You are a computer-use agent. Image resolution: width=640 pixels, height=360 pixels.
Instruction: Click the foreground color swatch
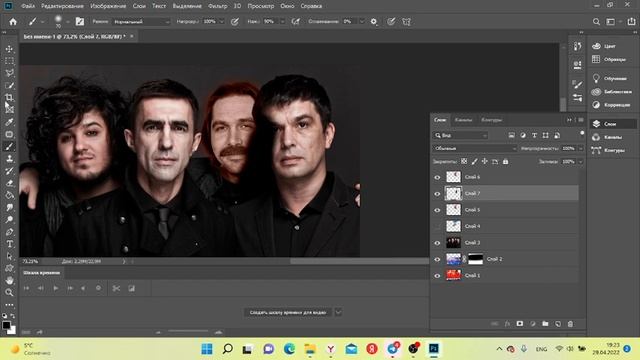tap(6, 325)
